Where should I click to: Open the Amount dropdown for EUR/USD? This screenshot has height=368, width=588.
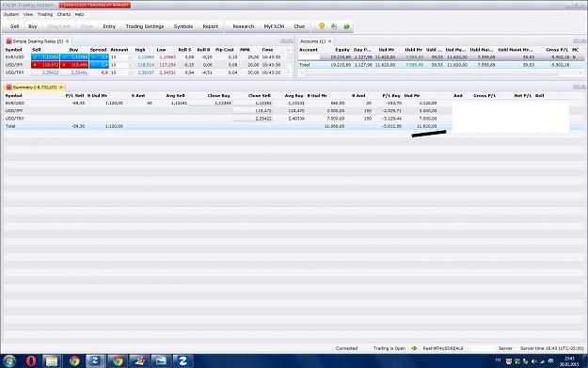[130, 57]
